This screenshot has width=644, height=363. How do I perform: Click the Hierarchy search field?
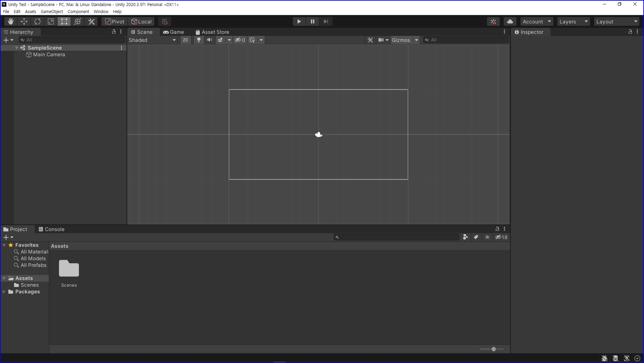[x=72, y=40]
